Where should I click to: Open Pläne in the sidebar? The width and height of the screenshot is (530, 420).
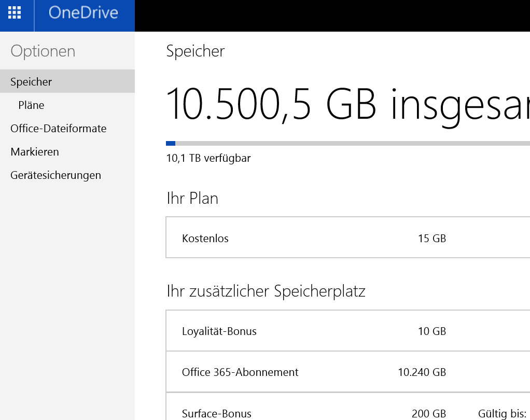pos(31,105)
